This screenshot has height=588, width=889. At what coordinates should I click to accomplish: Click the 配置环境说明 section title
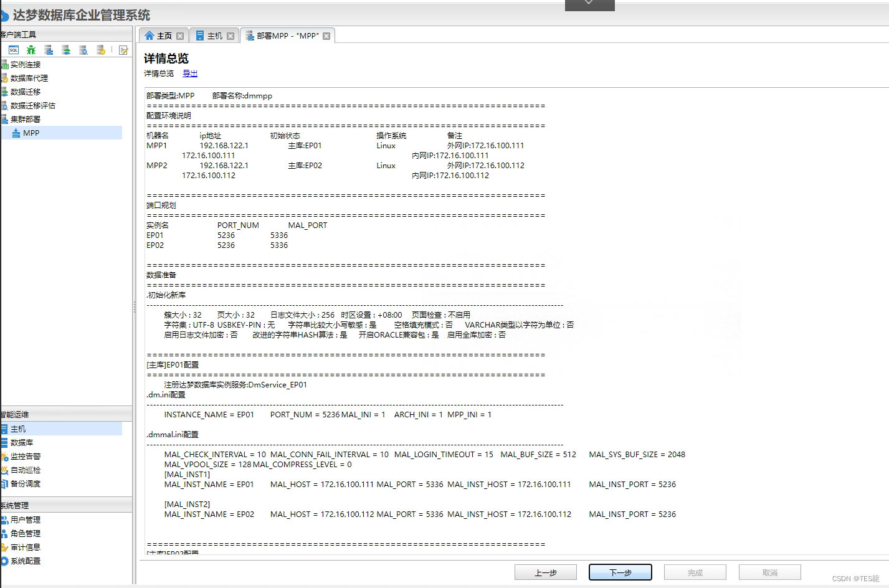point(169,116)
